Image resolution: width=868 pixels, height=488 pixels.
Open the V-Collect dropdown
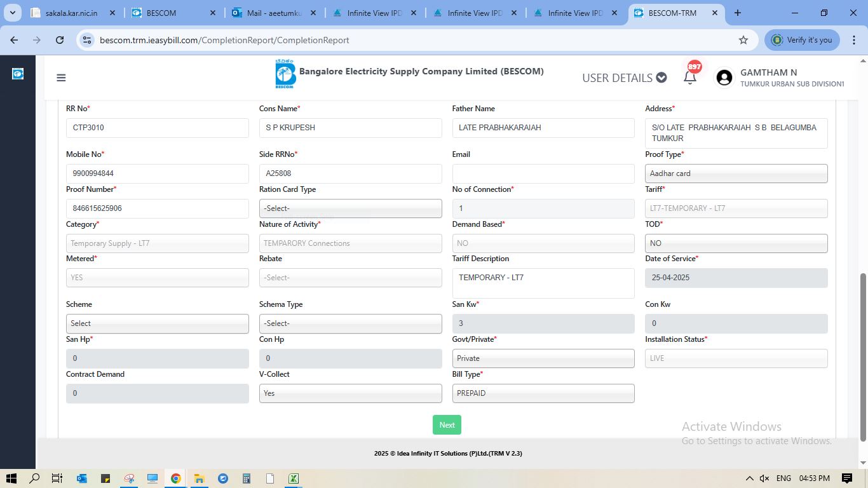point(350,393)
